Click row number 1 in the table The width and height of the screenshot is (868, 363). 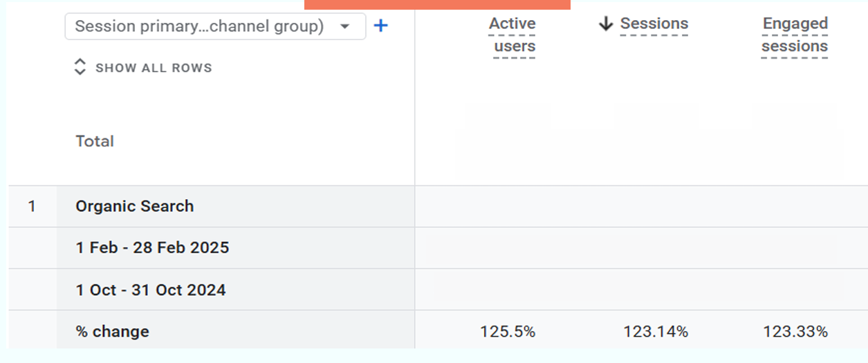tap(32, 206)
